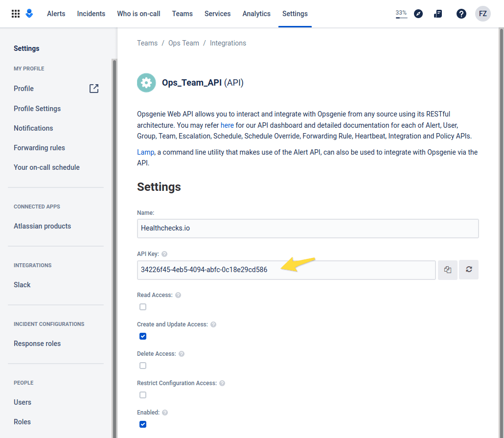This screenshot has height=438, width=504.
Task: Click the API Key help icon
Action: pos(164,254)
